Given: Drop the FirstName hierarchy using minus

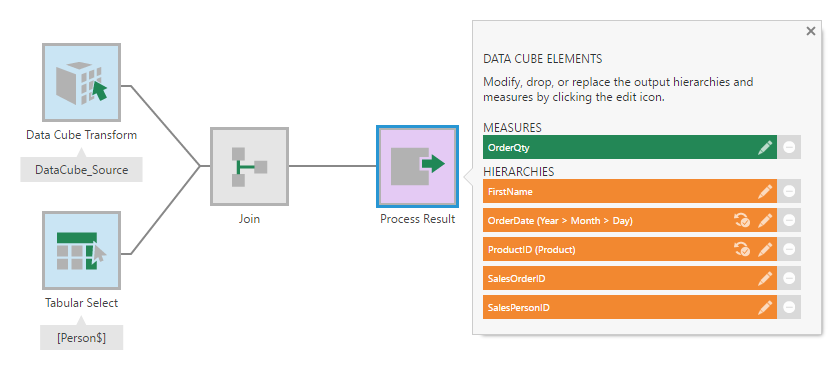Looking at the screenshot, I should pos(789,191).
